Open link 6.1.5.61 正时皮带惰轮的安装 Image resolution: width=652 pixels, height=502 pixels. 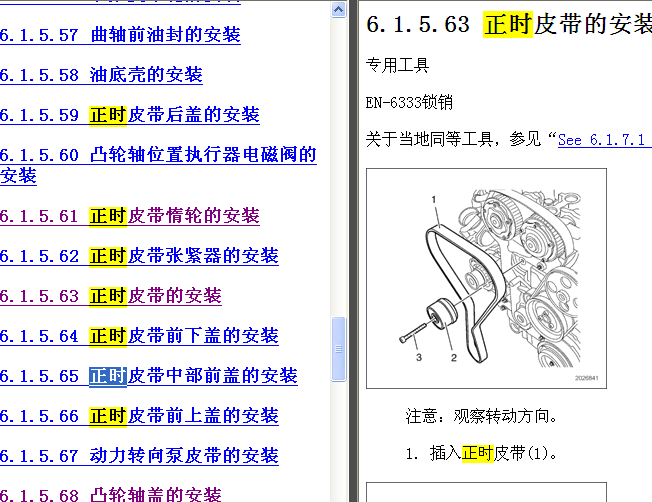(x=130, y=216)
